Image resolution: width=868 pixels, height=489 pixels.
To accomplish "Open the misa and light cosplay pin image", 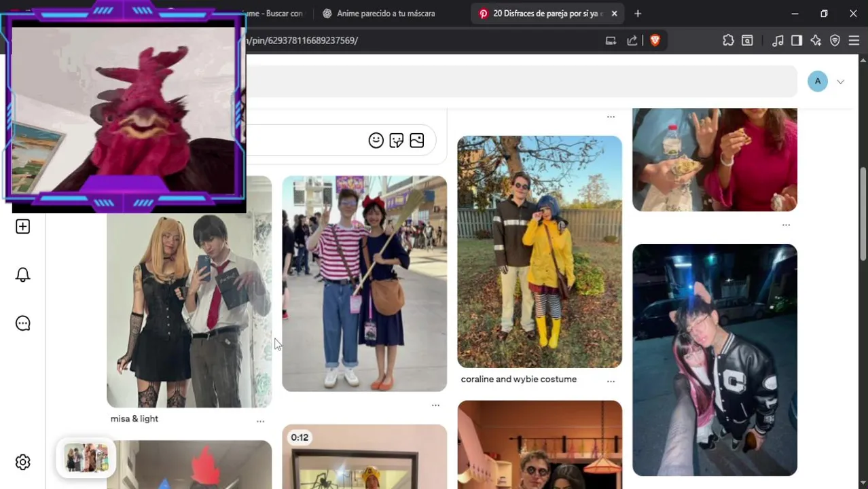I will [189, 310].
